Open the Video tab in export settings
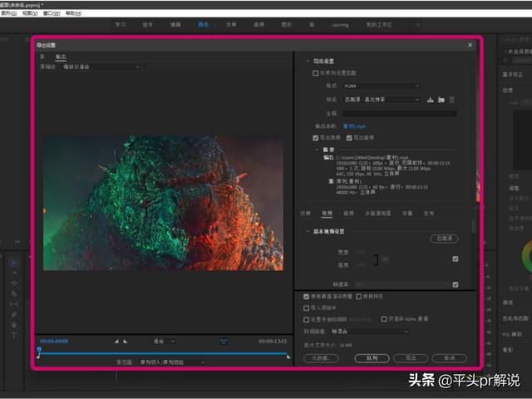The image size is (532, 399). coord(327,213)
